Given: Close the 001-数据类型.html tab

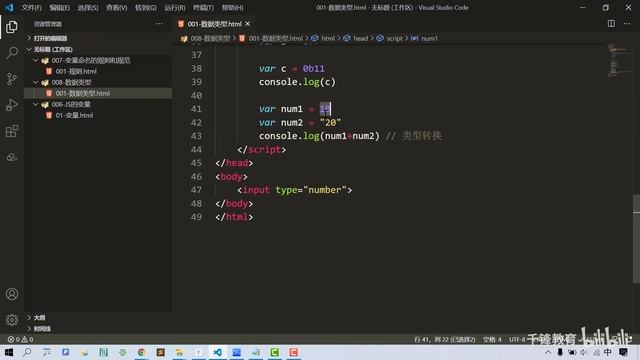Looking at the screenshot, I should [248, 24].
